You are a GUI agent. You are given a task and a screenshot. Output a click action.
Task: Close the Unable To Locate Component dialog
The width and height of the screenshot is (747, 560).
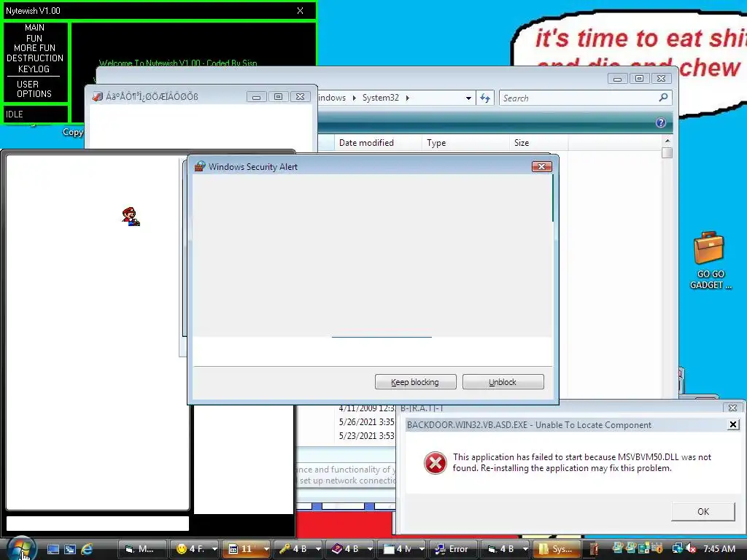[x=734, y=424]
